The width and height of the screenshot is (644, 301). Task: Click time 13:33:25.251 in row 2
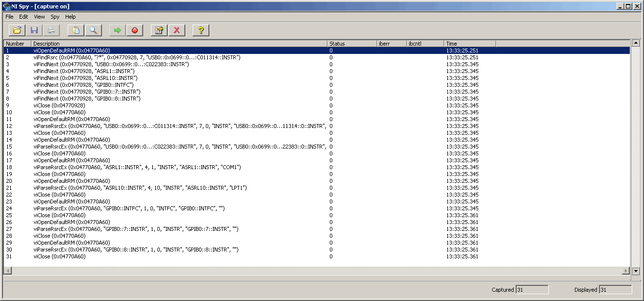pos(462,57)
